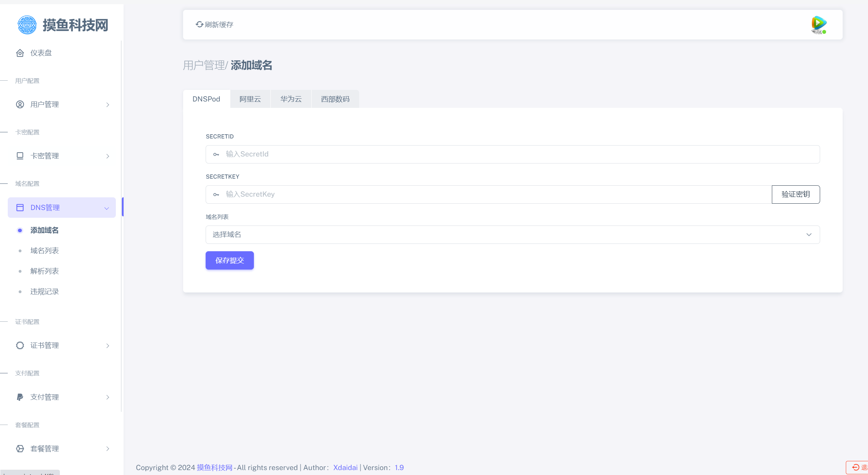Focus the SecretId input field
The width and height of the screenshot is (868, 475).
pos(512,154)
